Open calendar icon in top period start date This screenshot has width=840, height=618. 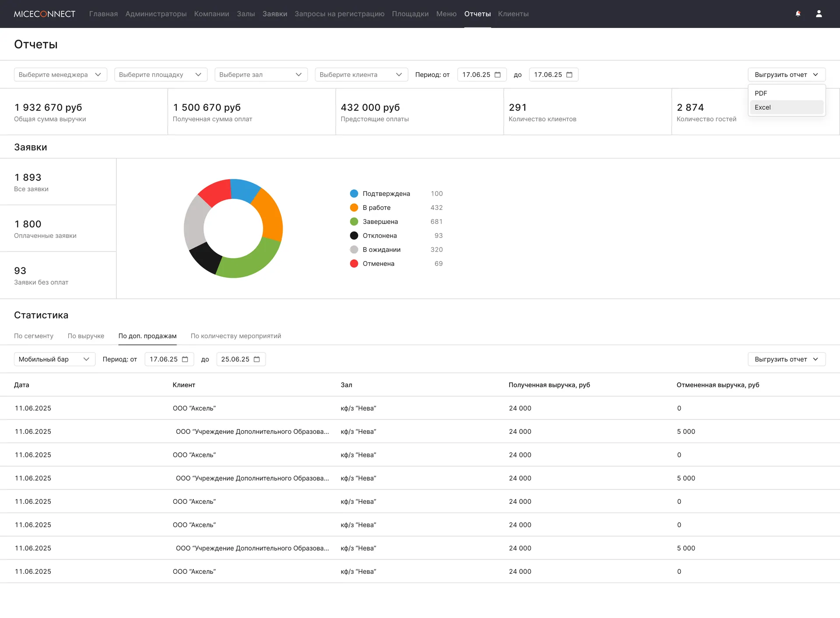point(497,75)
